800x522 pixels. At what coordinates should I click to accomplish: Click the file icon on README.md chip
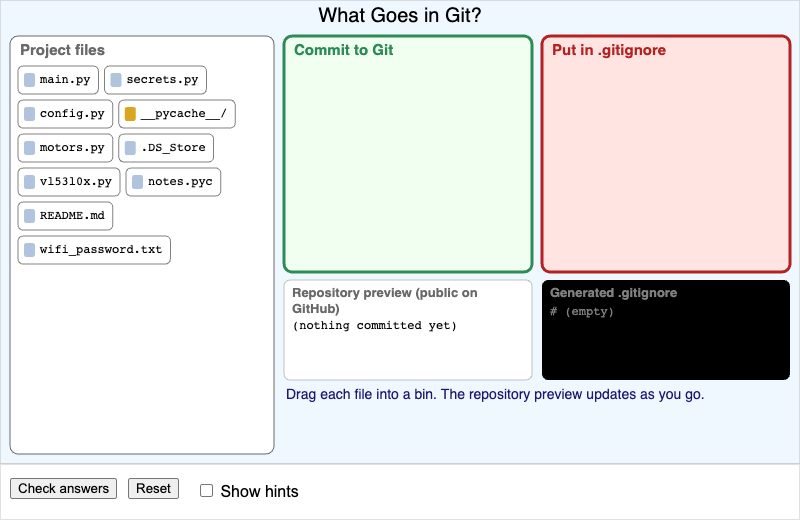30,216
